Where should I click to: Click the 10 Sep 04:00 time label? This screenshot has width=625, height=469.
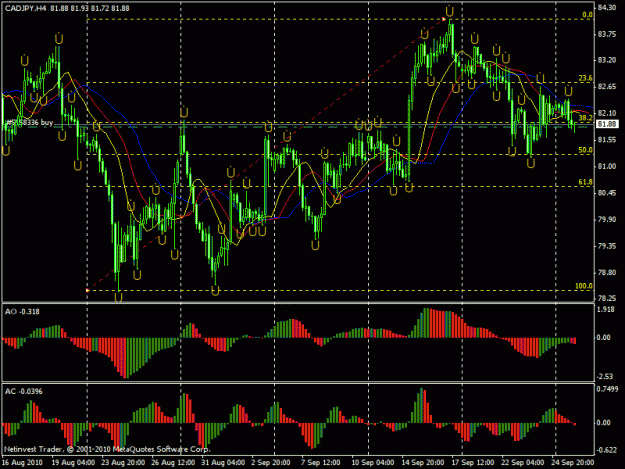click(373, 463)
